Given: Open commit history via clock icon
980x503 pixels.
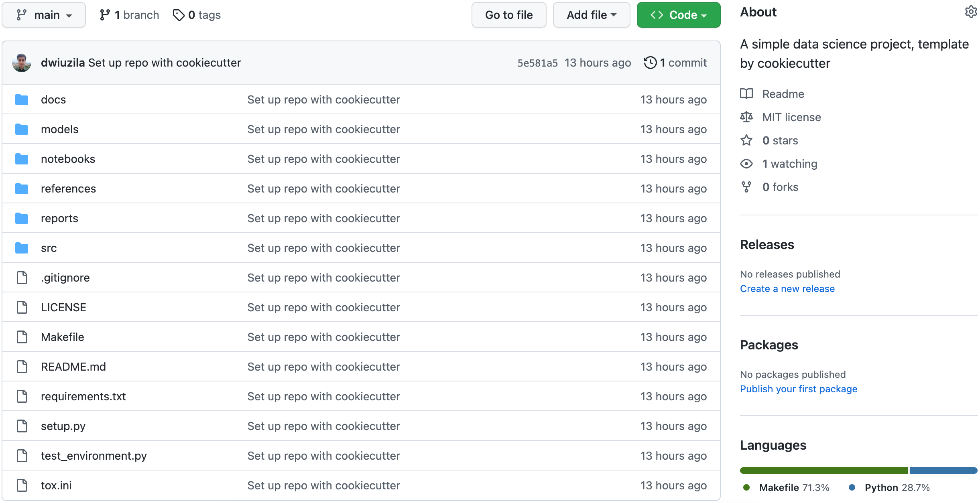Looking at the screenshot, I should (x=650, y=63).
